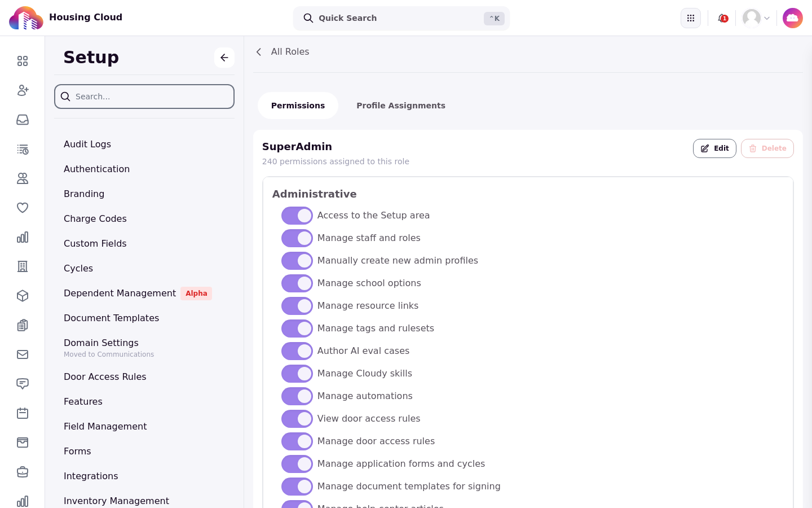
Task: Open the dashboard grid icon in sidebar
Action: pos(23,61)
